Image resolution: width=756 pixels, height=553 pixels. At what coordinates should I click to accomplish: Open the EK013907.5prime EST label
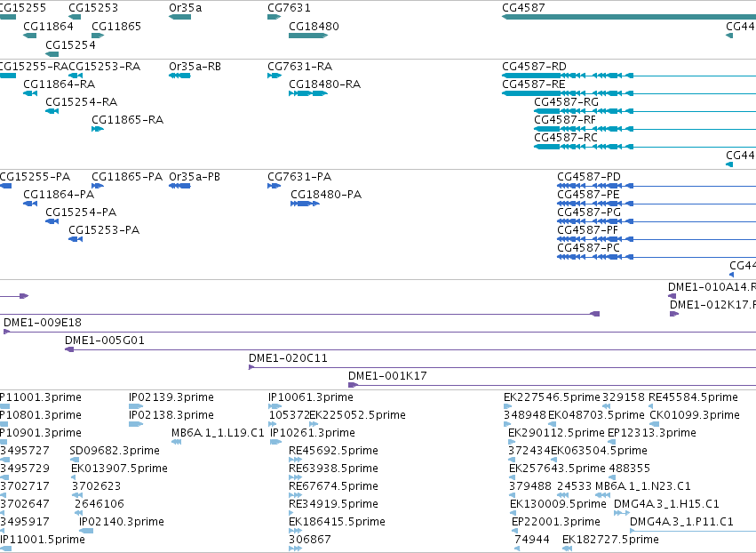(x=119, y=469)
